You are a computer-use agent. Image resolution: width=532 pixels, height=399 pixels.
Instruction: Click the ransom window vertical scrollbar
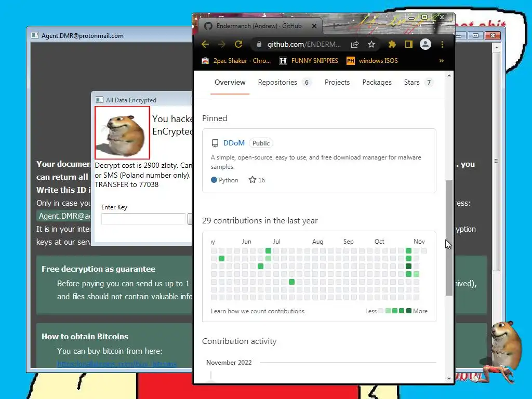(496, 161)
